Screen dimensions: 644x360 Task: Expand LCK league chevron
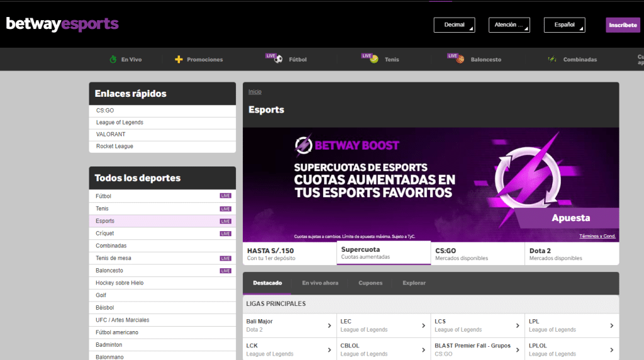click(x=330, y=350)
